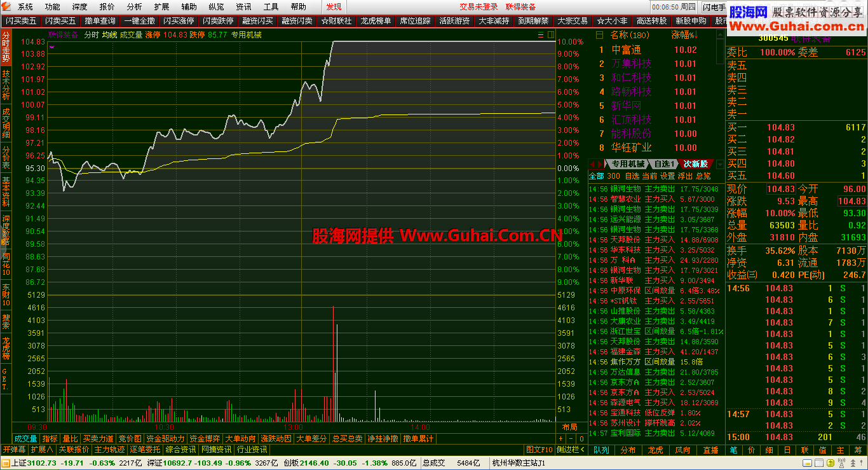Switch to the 次新股 list tab

(x=695, y=164)
